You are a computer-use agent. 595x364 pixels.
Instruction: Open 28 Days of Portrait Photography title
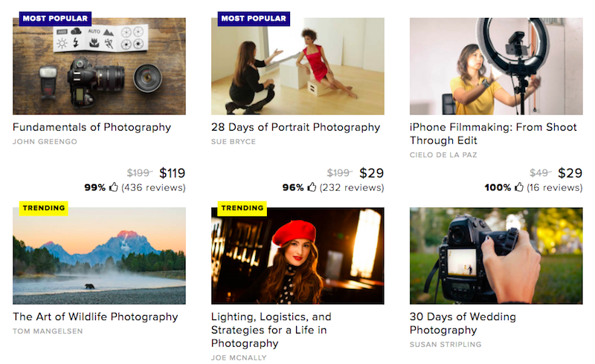tap(295, 128)
